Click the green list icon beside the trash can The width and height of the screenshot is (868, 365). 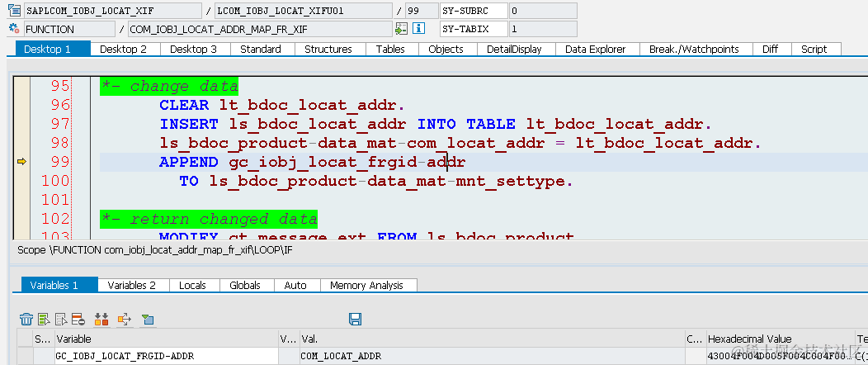click(x=44, y=319)
